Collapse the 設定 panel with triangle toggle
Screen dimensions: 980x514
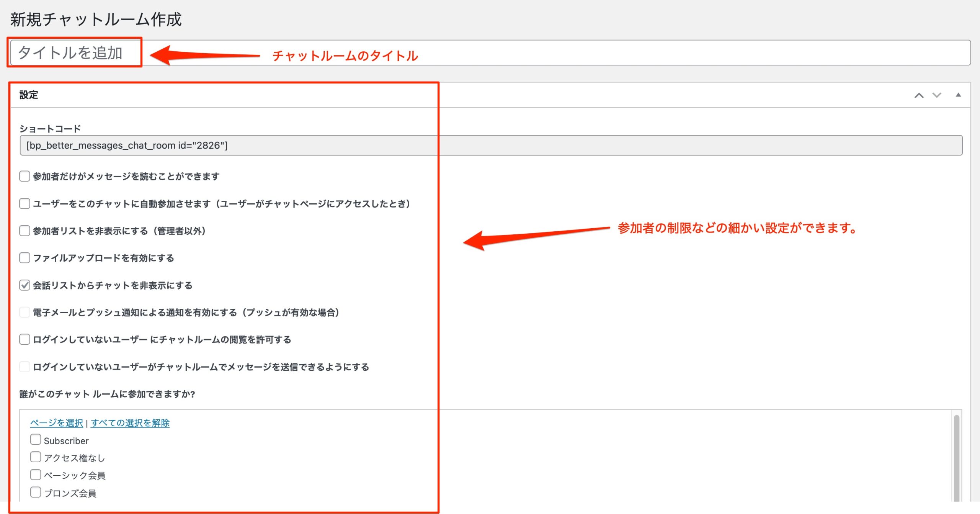click(958, 95)
